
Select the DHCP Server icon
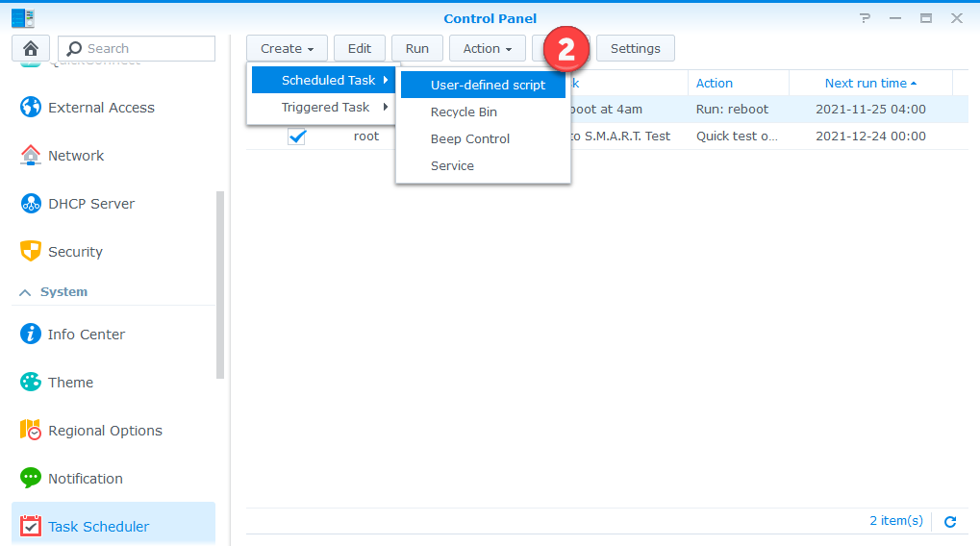pyautogui.click(x=31, y=204)
